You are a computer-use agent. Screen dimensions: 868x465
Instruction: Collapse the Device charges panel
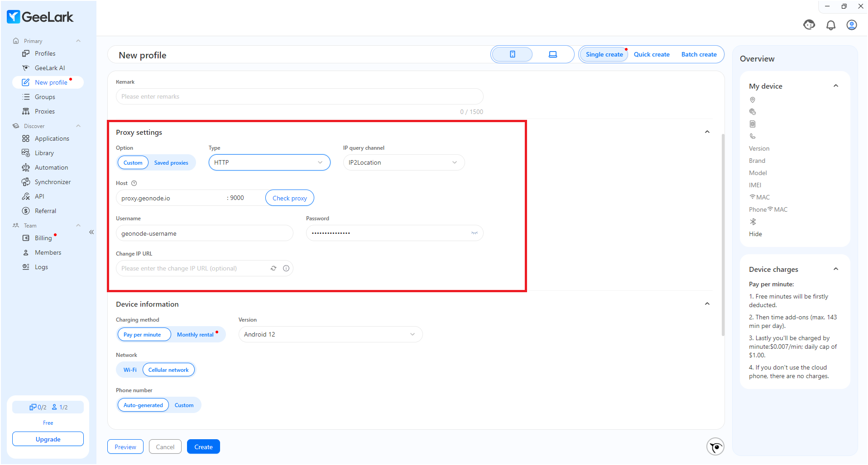point(836,269)
